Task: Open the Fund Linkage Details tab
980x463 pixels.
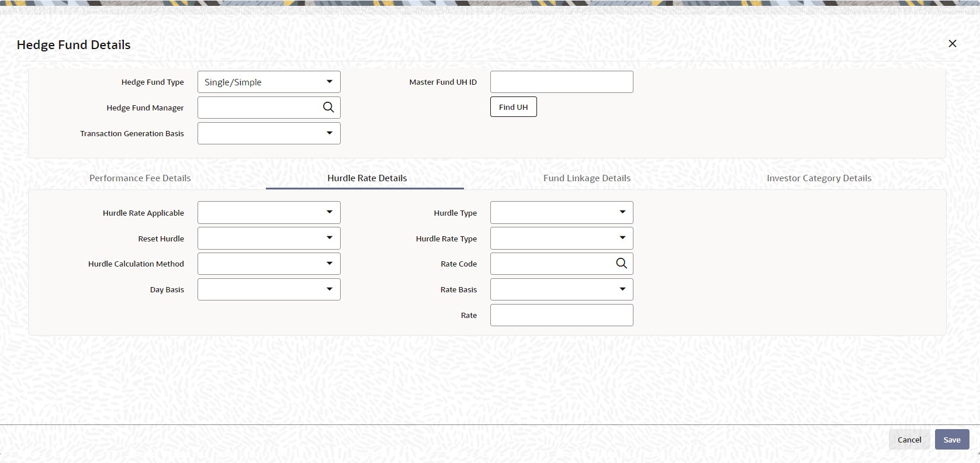Action: (587, 178)
